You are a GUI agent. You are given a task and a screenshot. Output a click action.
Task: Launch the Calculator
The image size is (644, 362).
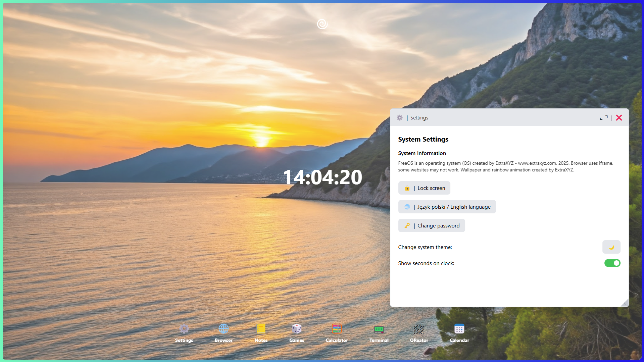pos(336,328)
